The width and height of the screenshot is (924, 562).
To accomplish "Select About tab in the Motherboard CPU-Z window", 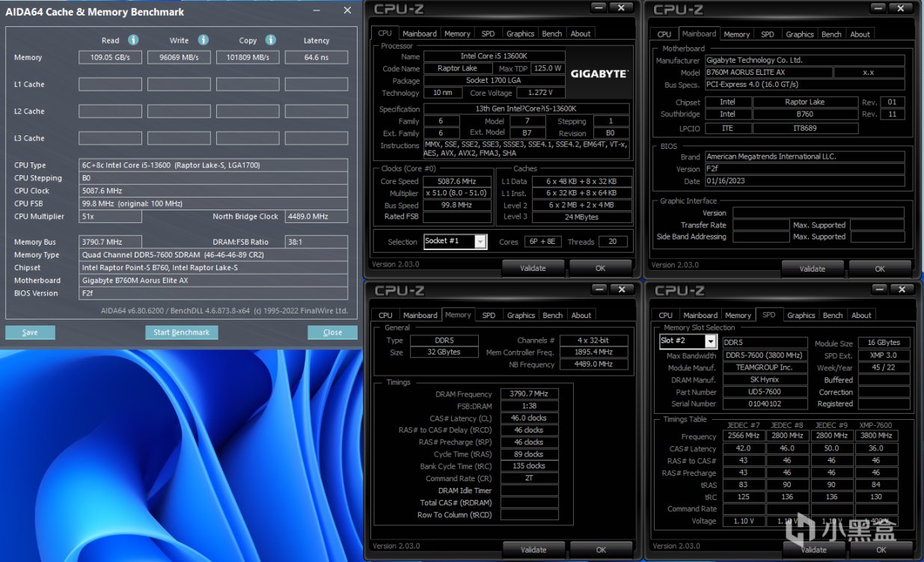I will coord(860,34).
